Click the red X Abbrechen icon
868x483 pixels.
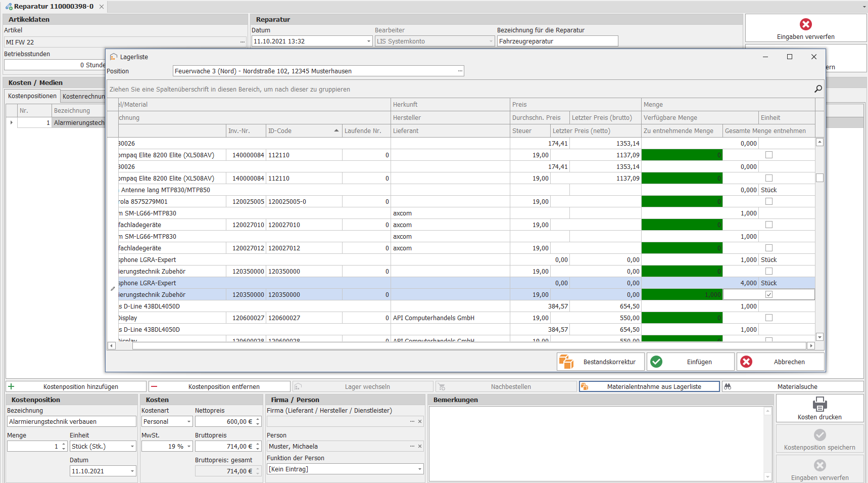(746, 362)
